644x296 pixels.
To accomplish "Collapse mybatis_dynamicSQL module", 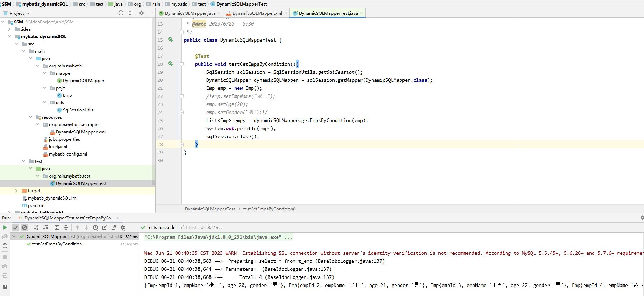I will pyautogui.click(x=9, y=36).
